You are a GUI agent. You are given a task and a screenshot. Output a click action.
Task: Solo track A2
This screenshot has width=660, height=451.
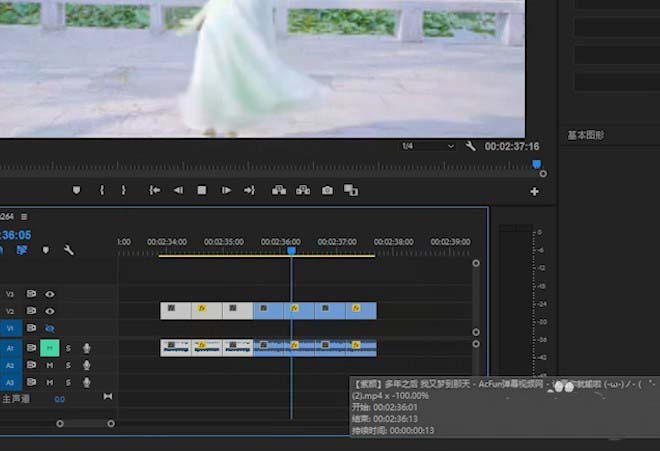tap(68, 365)
